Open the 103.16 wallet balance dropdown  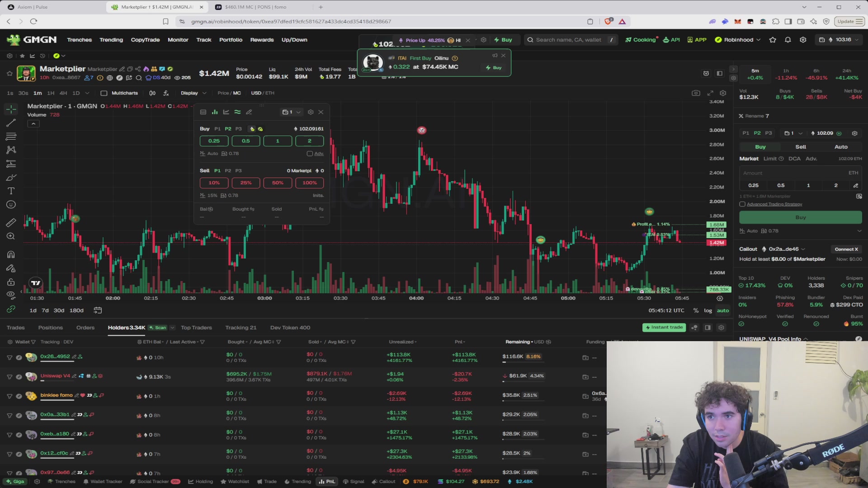click(840, 40)
